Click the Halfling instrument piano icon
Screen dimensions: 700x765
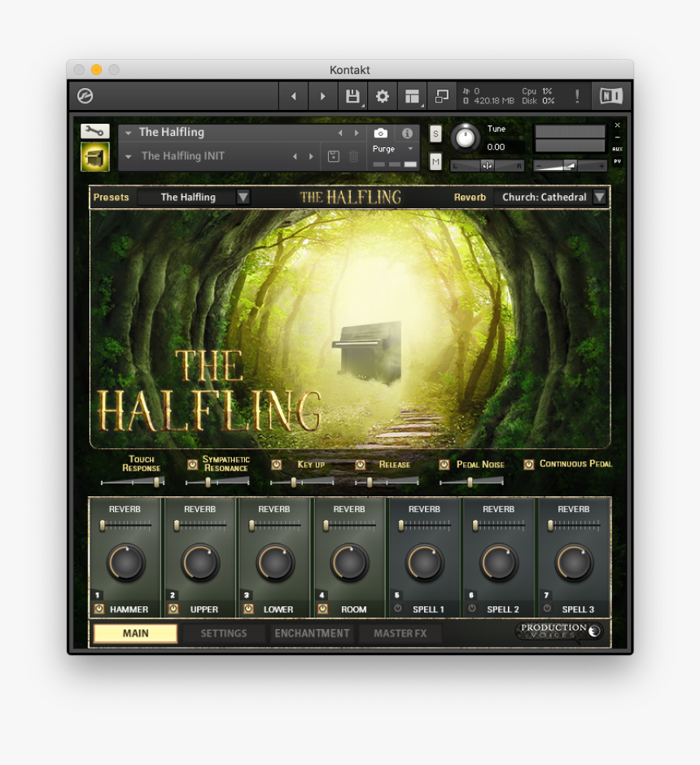click(x=94, y=156)
